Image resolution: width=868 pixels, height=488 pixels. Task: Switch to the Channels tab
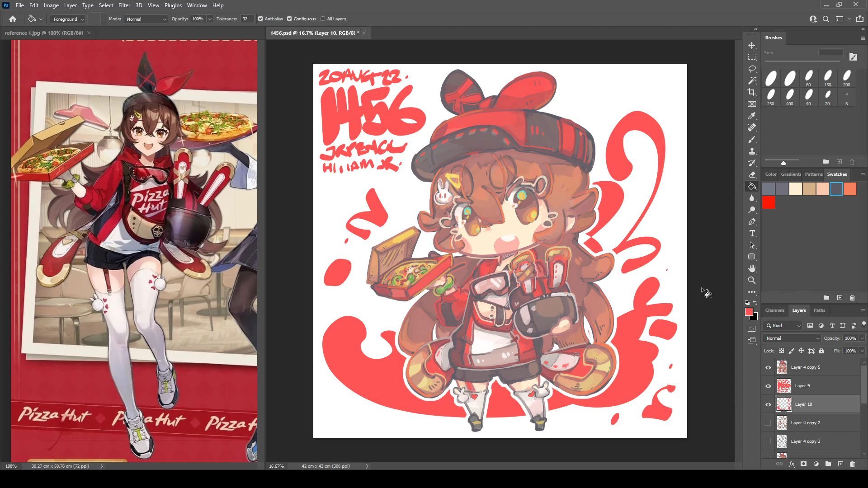click(x=774, y=310)
